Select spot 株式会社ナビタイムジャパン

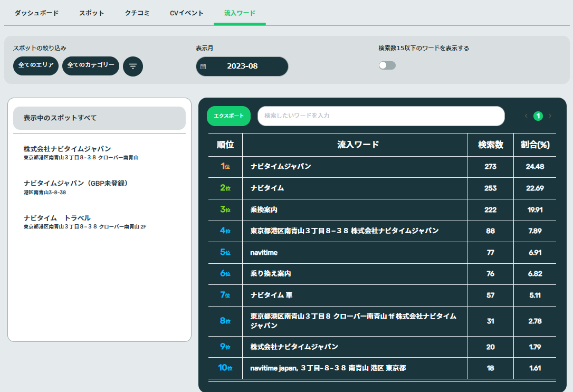(x=81, y=152)
